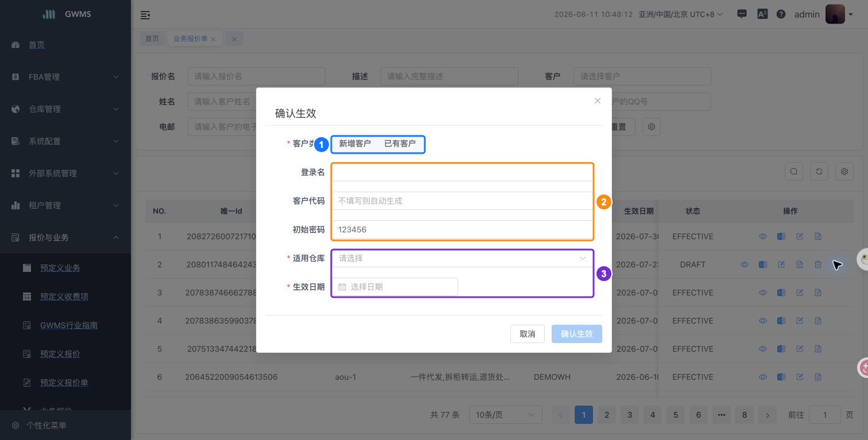
Task: Open 预定义报价单 in the sidebar
Action: pyautogui.click(x=65, y=383)
